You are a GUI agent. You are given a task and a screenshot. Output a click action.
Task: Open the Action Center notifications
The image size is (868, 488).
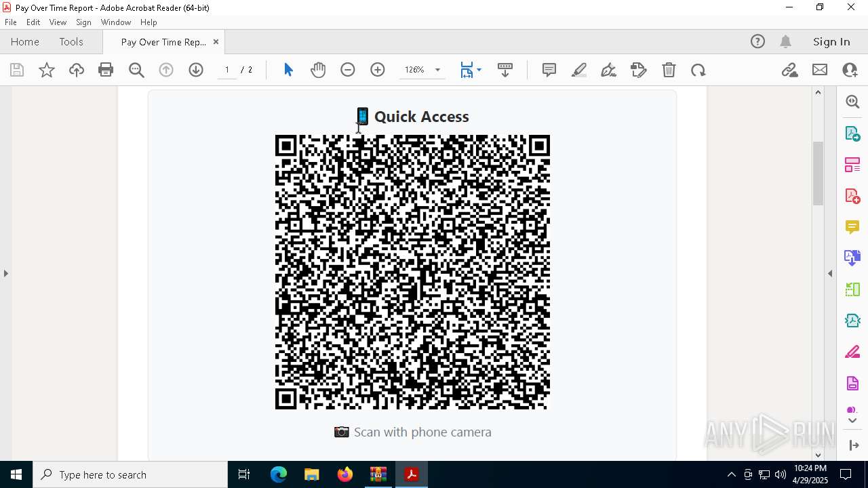pos(846,474)
